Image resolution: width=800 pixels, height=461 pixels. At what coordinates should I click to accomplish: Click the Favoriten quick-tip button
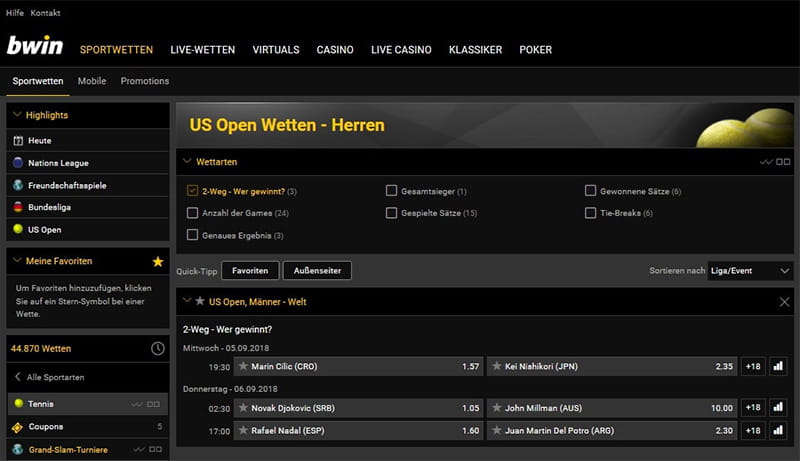(x=250, y=271)
